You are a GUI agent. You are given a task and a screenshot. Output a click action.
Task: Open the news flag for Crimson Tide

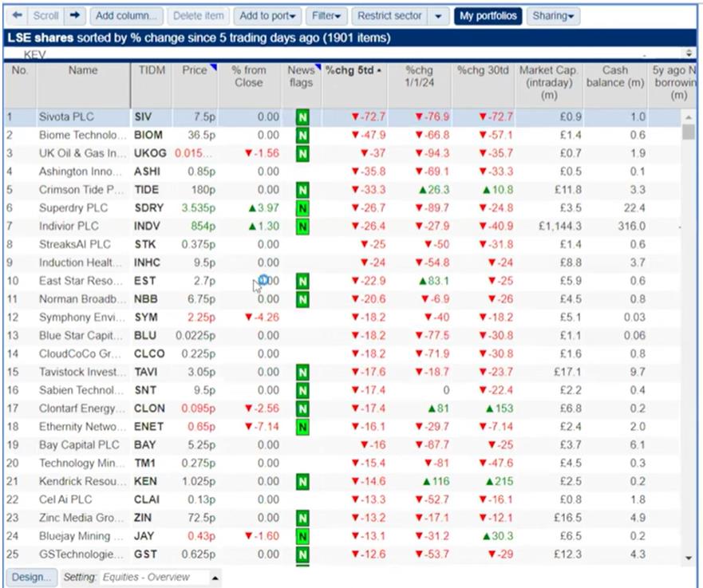click(302, 190)
